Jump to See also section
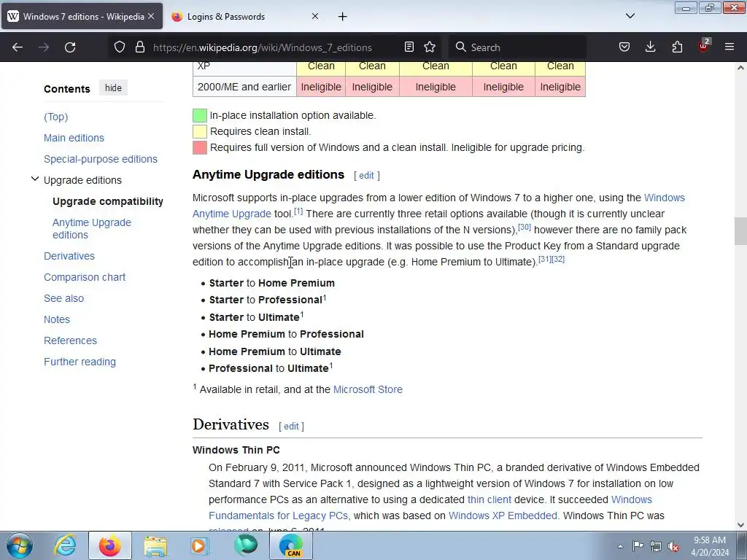Image resolution: width=747 pixels, height=560 pixels. pos(64,298)
